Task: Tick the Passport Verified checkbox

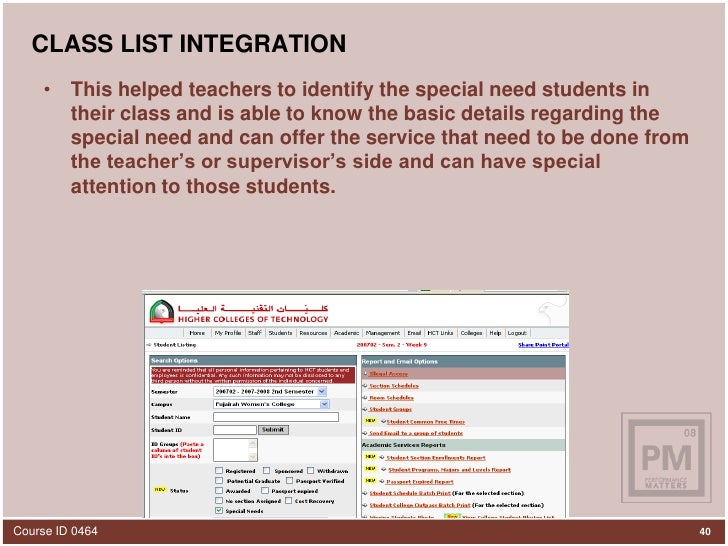Action: click(290, 481)
